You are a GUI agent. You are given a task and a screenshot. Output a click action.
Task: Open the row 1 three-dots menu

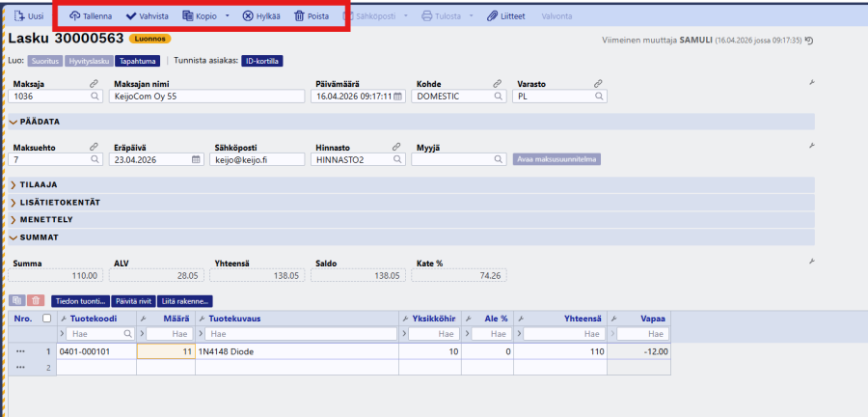[20, 351]
